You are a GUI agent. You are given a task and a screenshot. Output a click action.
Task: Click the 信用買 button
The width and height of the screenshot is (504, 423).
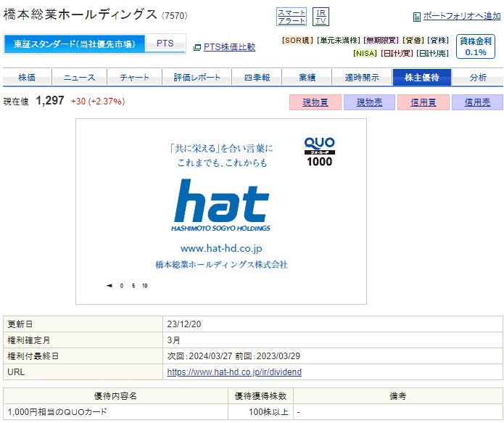[x=424, y=102]
